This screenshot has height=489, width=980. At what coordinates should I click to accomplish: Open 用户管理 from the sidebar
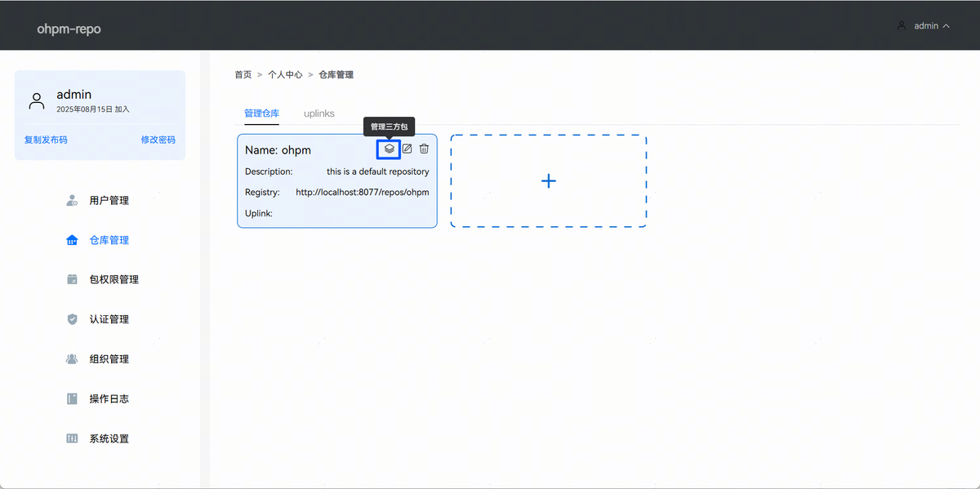pyautogui.click(x=109, y=201)
